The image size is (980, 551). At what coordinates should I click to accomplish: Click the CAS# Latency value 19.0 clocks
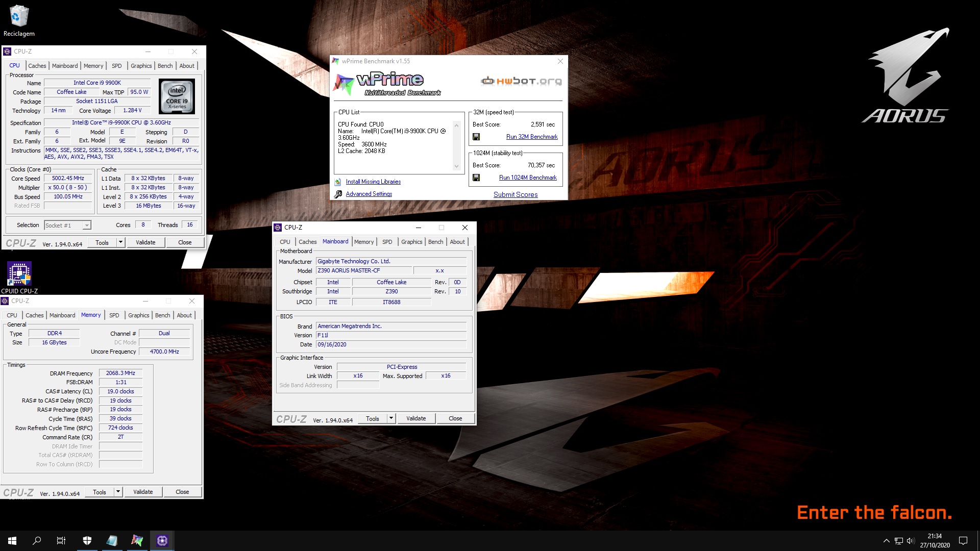120,392
